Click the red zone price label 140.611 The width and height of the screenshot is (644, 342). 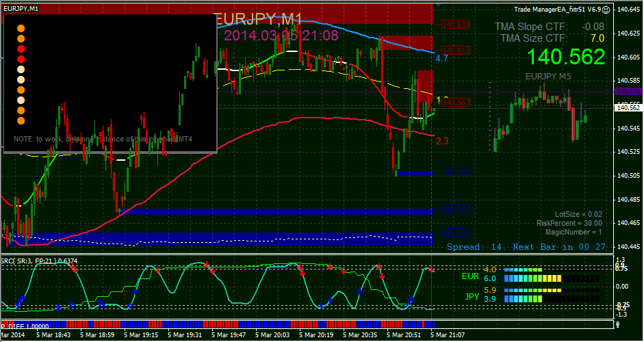click(456, 51)
